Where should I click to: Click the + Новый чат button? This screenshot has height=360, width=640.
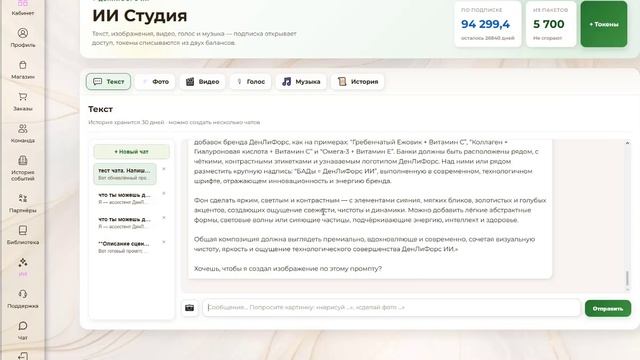[131, 151]
